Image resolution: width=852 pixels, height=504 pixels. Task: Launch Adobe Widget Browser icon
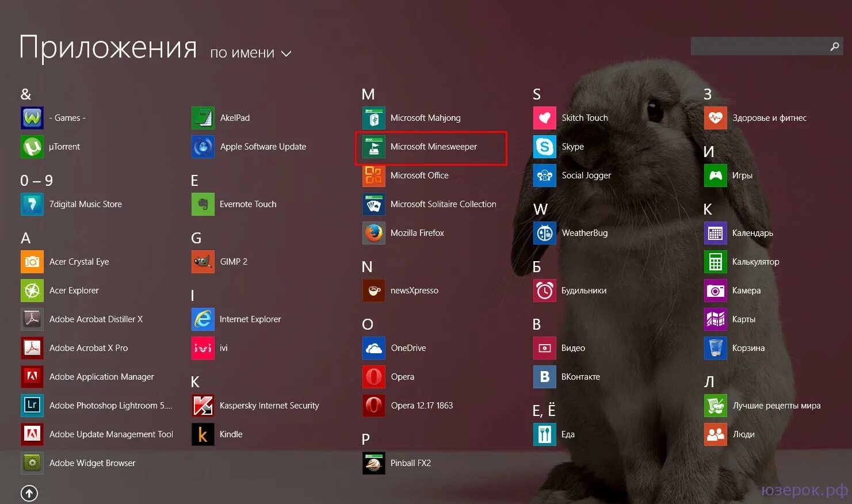[32, 463]
